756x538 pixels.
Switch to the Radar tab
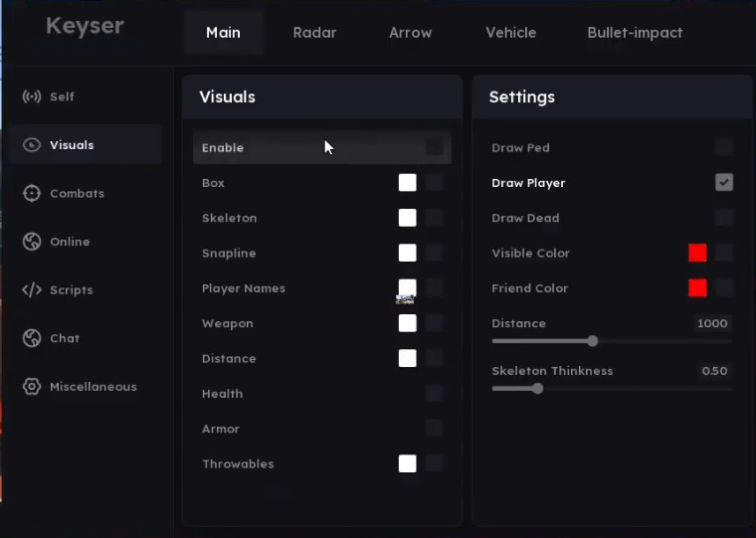[x=314, y=33]
